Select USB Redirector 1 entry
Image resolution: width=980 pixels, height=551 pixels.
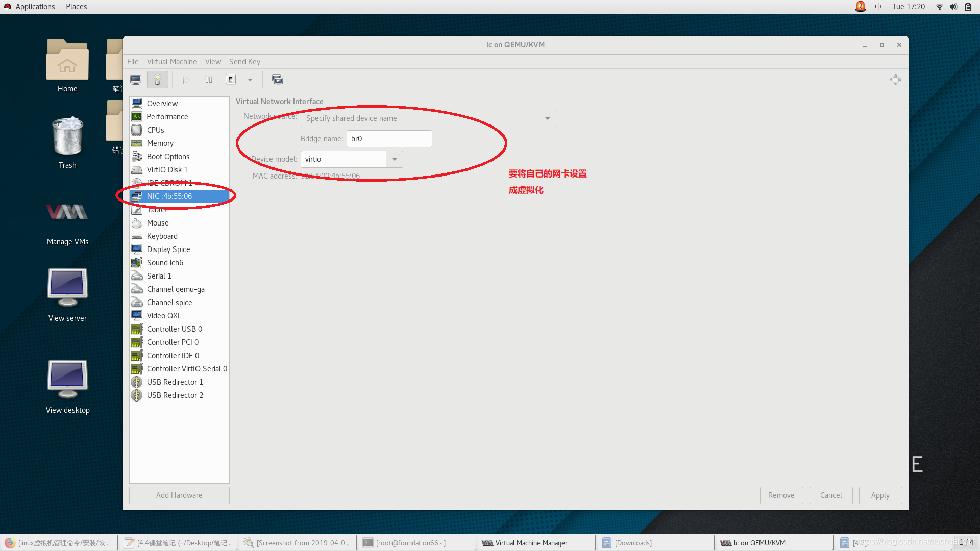[x=179, y=382]
